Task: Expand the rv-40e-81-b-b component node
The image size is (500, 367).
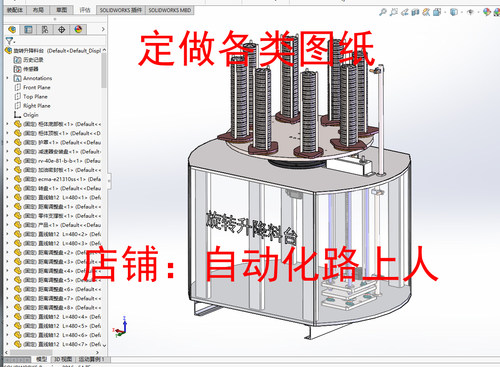Action: [x=8, y=161]
